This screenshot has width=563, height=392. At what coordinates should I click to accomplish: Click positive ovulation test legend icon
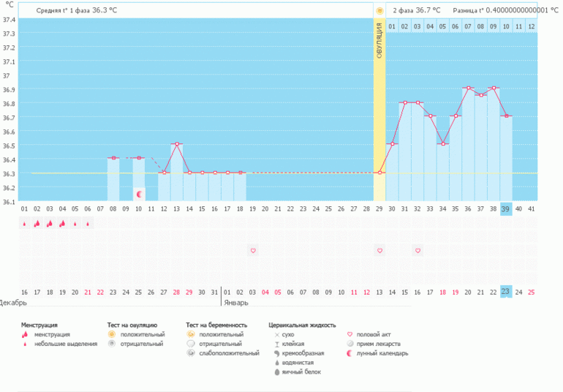point(112,334)
